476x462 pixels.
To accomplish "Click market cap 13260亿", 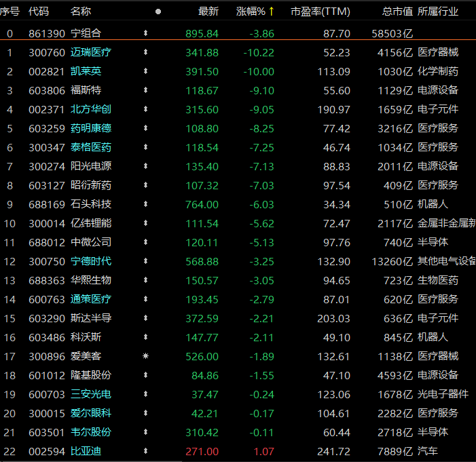I will (392, 261).
